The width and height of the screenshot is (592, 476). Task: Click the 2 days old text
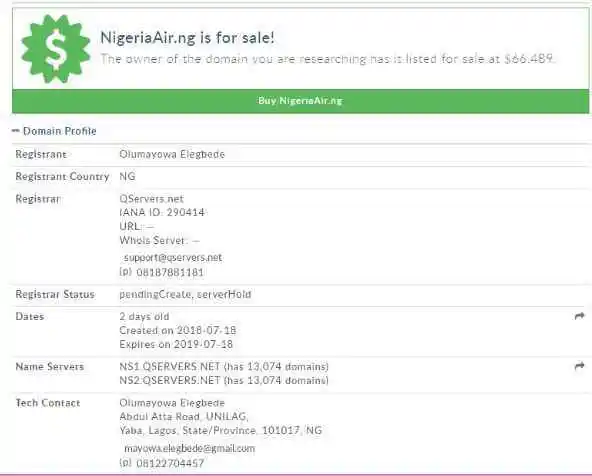pos(144,316)
